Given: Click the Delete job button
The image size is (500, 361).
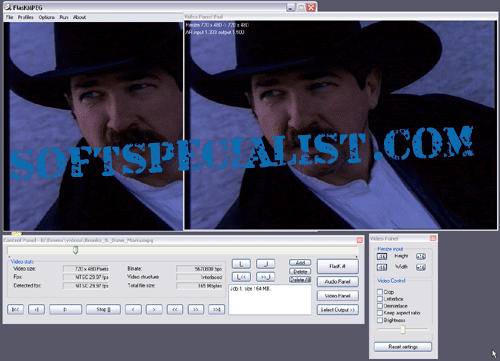Looking at the screenshot, I should pos(300,271).
